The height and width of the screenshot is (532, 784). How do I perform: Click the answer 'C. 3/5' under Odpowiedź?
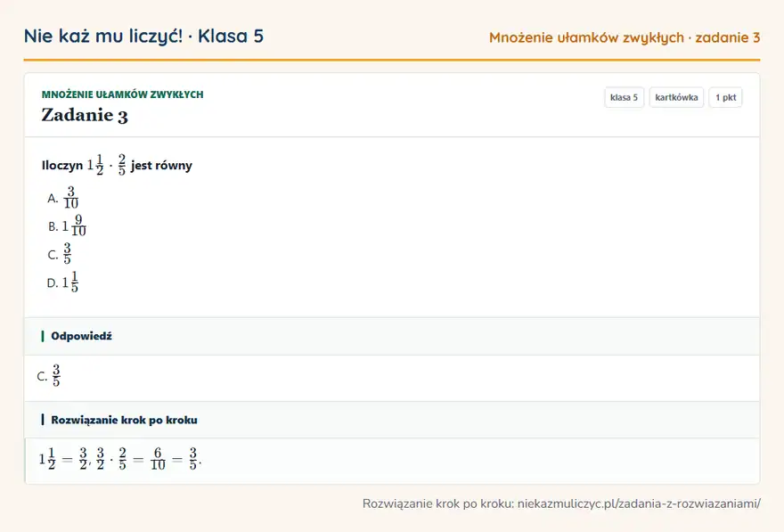pyautogui.click(x=49, y=375)
